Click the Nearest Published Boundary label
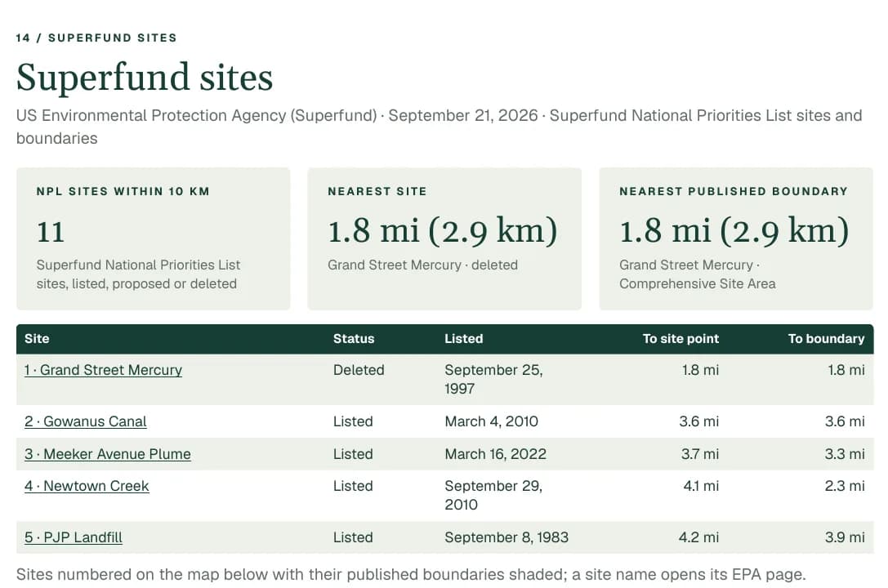The height and width of the screenshot is (588, 888). [734, 191]
